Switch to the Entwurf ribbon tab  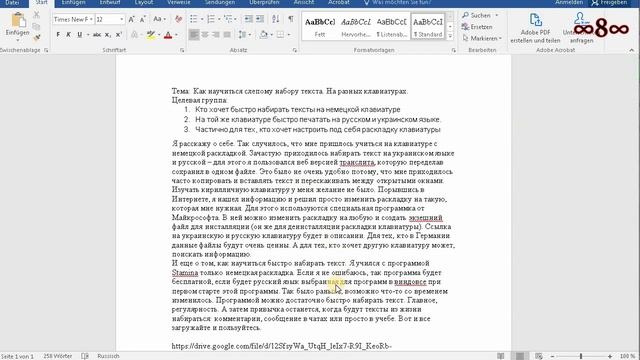110,2
